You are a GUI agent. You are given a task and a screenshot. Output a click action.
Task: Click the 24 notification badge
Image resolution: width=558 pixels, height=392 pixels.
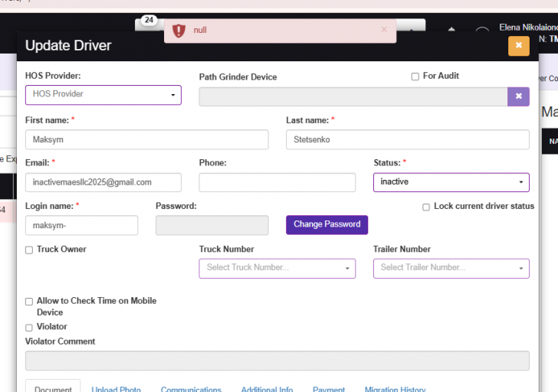click(x=149, y=20)
